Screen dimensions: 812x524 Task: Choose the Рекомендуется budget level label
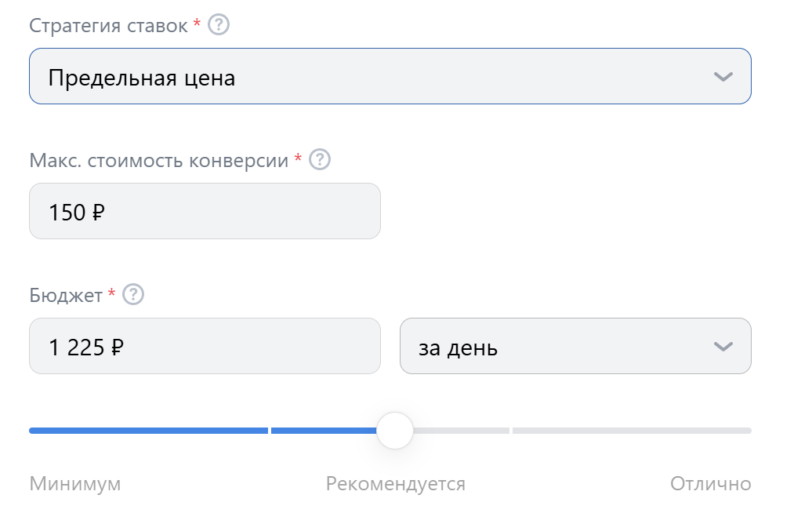click(x=395, y=484)
